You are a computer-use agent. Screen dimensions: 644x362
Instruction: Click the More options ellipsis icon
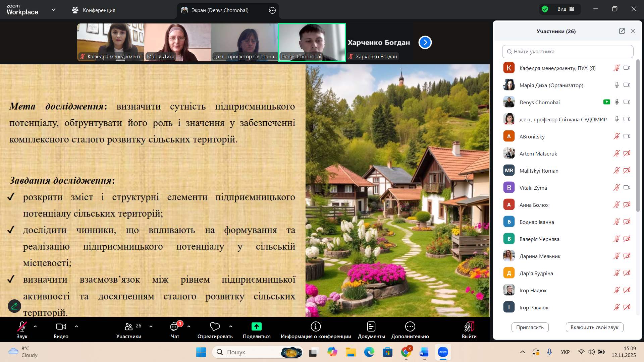(410, 327)
